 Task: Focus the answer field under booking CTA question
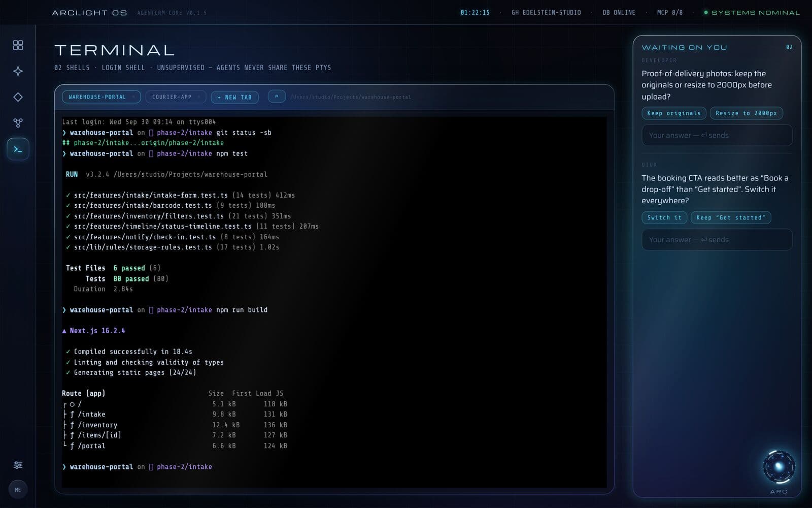(x=717, y=240)
